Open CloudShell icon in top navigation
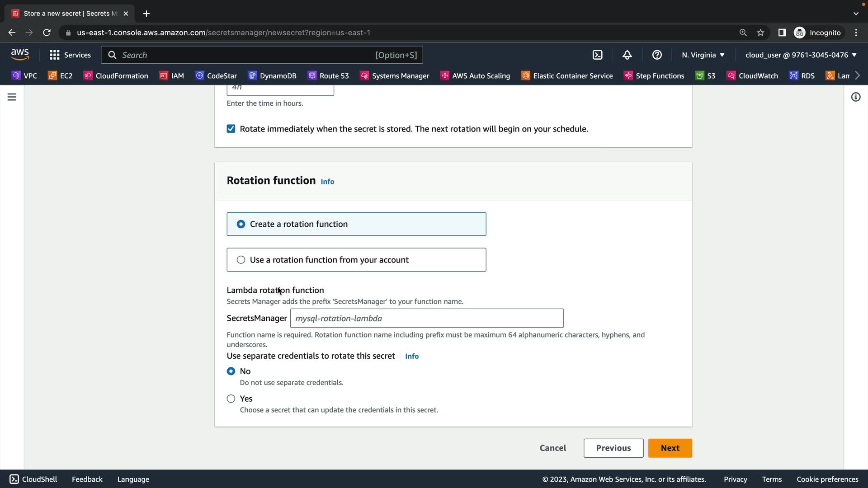Screen dimensions: 868x488 click(x=597, y=55)
